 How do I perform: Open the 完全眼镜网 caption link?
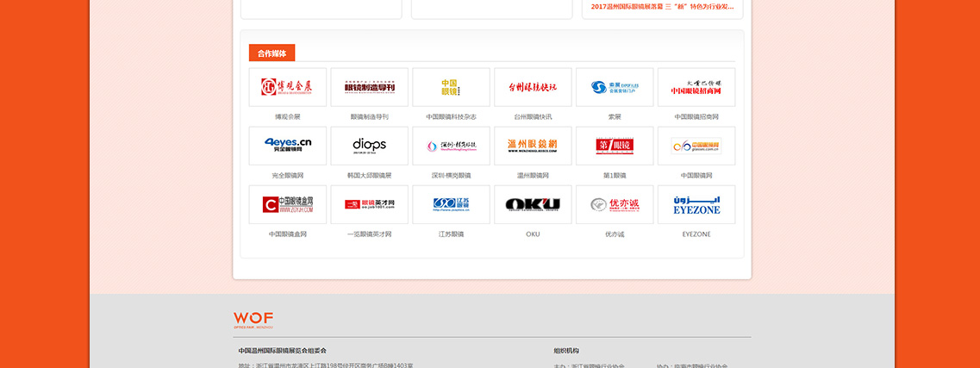[x=288, y=176]
